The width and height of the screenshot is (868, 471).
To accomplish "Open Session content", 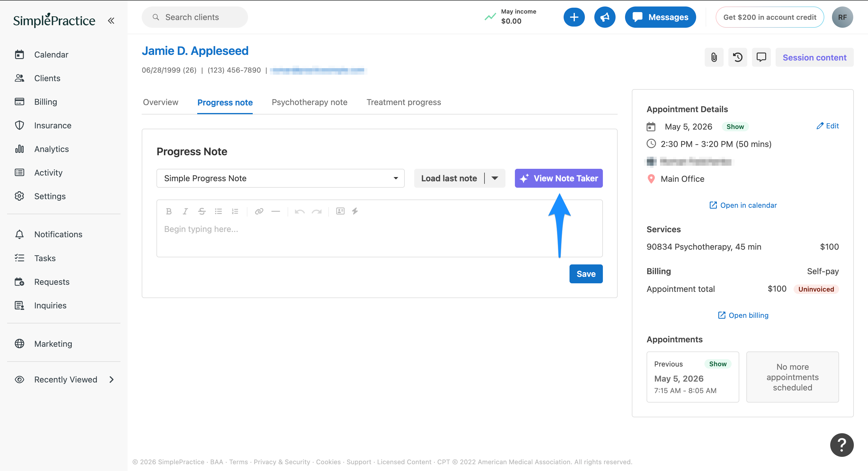I will coord(815,57).
